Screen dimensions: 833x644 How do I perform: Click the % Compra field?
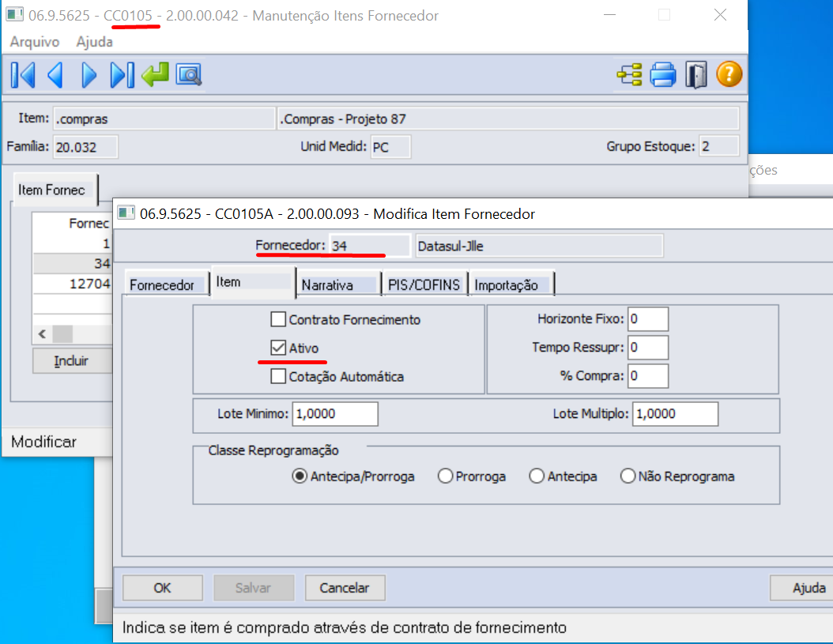coord(648,376)
